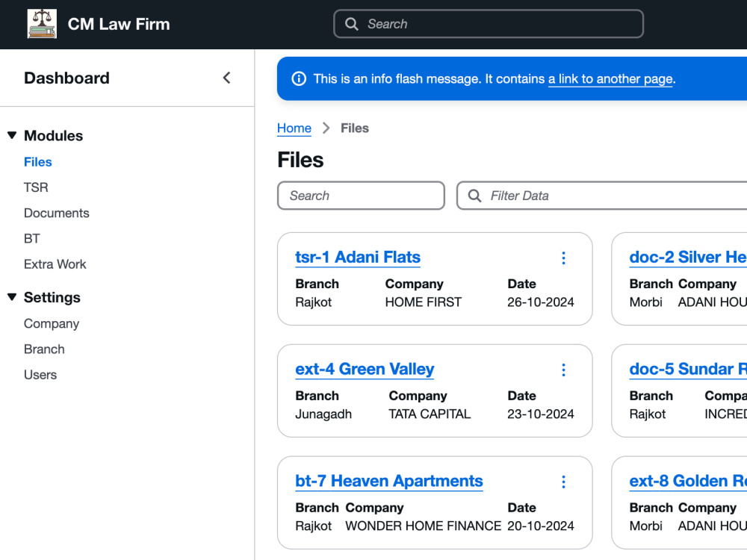Click the breadcrumb chevron separator after Home
The image size is (747, 560).
click(326, 128)
